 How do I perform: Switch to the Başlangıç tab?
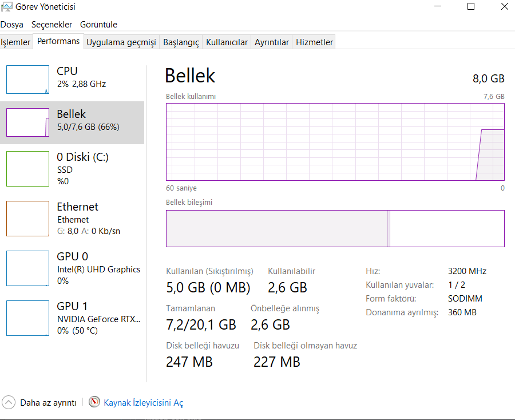(x=181, y=42)
